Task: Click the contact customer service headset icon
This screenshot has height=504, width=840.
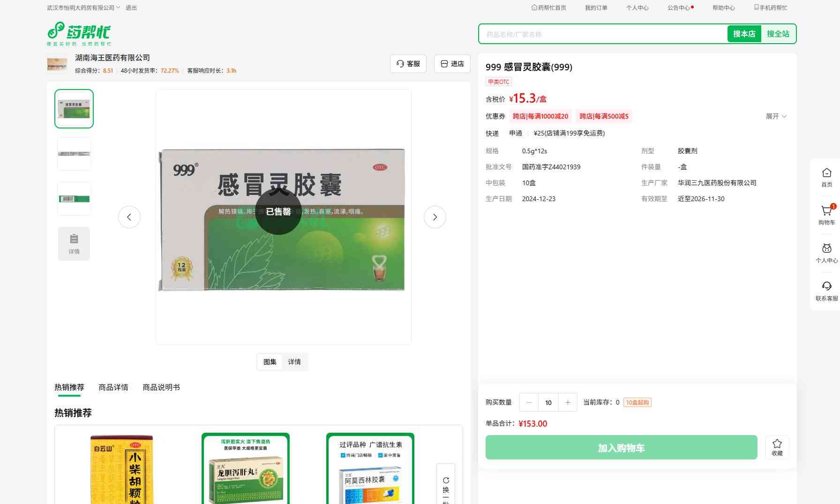Action: pyautogui.click(x=826, y=287)
